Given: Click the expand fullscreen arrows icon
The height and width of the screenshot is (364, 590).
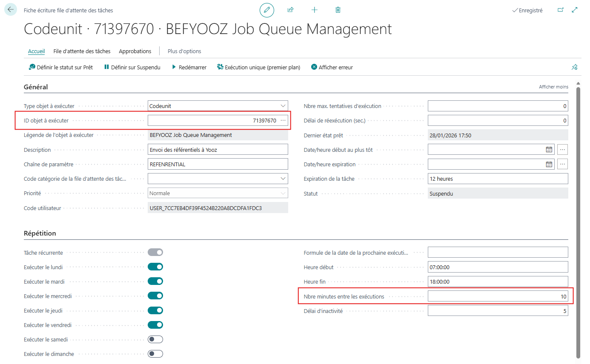Looking at the screenshot, I should pyautogui.click(x=575, y=10).
